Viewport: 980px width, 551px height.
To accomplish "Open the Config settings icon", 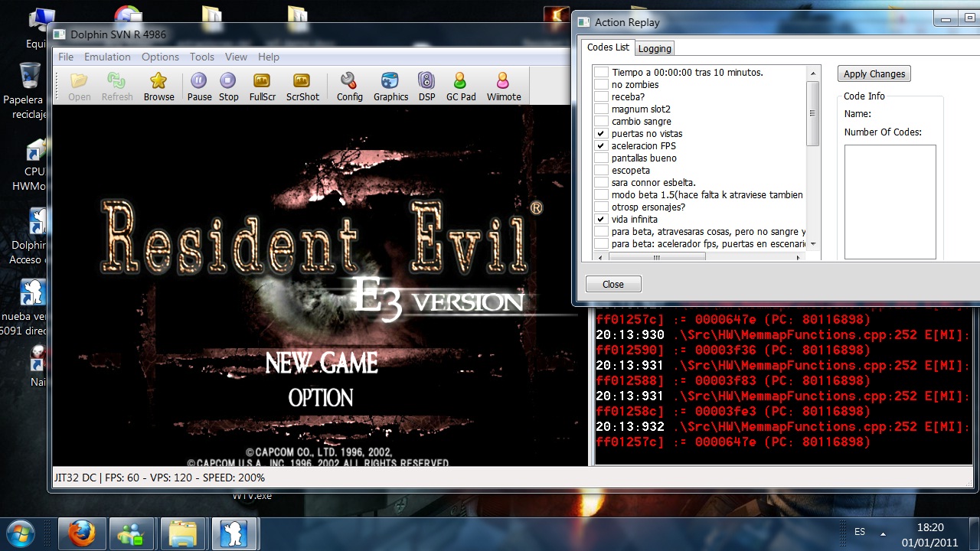I will (x=349, y=86).
